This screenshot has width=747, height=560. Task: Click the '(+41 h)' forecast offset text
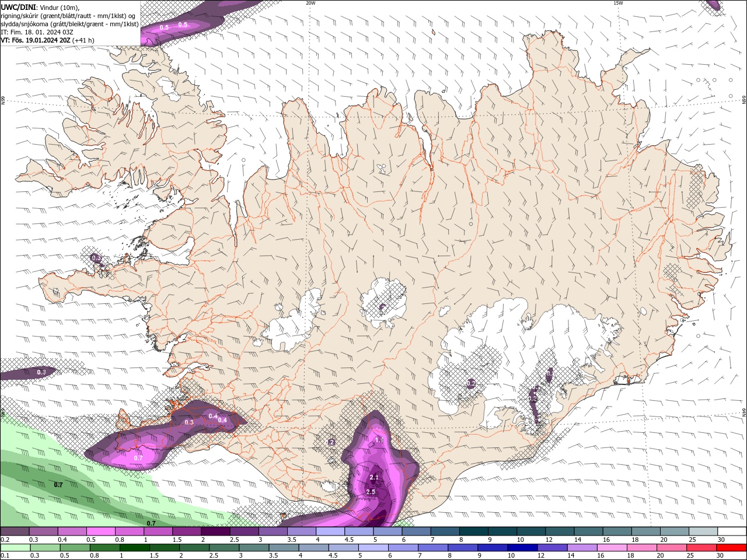coord(84,40)
